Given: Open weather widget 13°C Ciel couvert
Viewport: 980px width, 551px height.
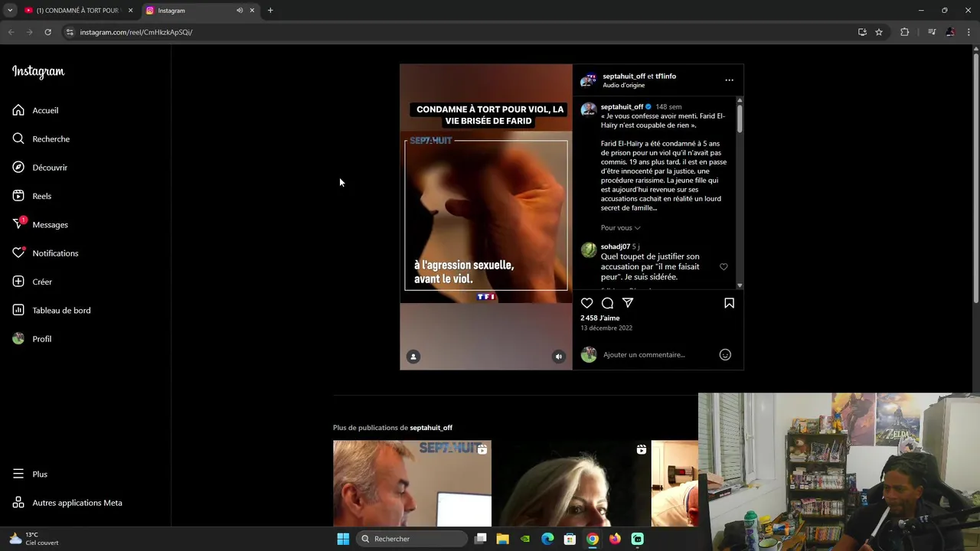Looking at the screenshot, I should 34,539.
